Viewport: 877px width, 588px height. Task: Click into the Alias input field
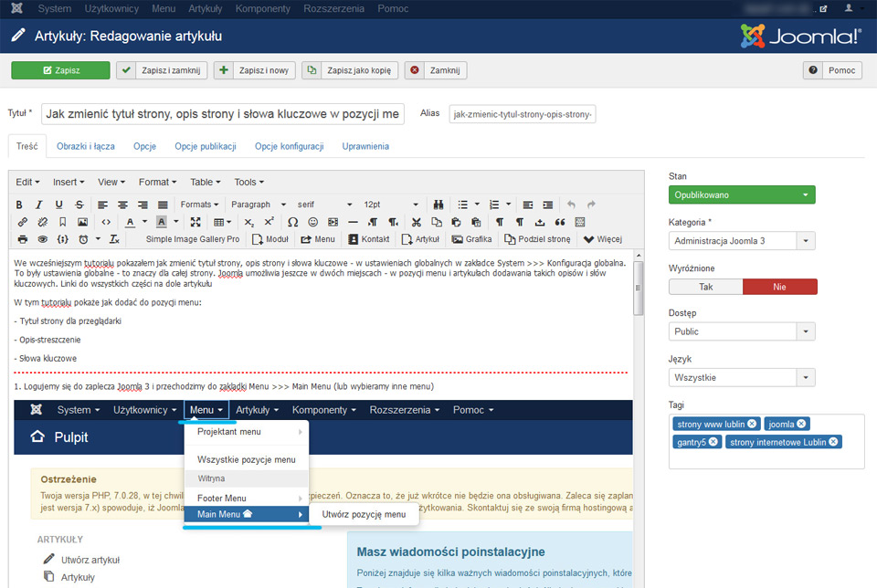coord(523,114)
